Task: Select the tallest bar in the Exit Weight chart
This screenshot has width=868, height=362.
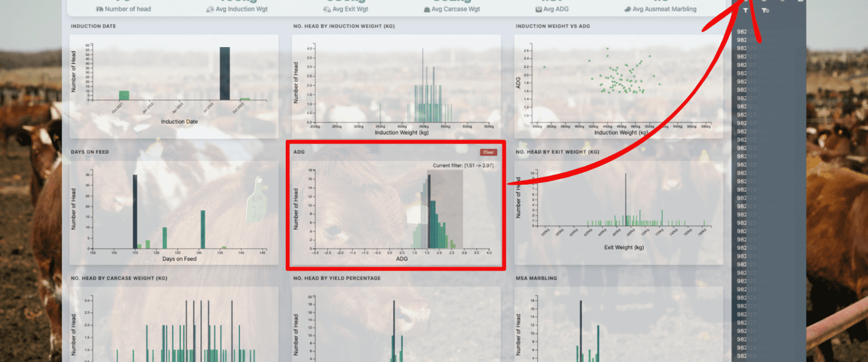Action: (626, 200)
